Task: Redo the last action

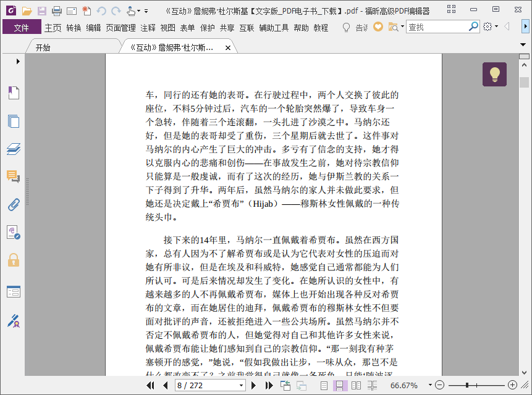Action: [x=116, y=11]
